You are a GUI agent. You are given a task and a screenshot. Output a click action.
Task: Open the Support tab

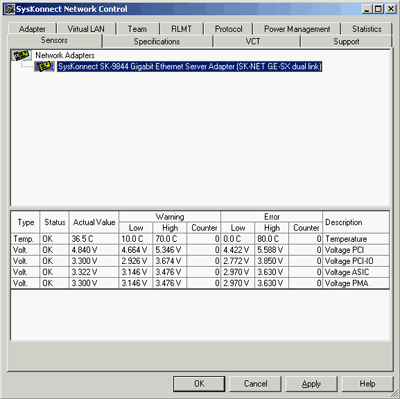pos(346,41)
